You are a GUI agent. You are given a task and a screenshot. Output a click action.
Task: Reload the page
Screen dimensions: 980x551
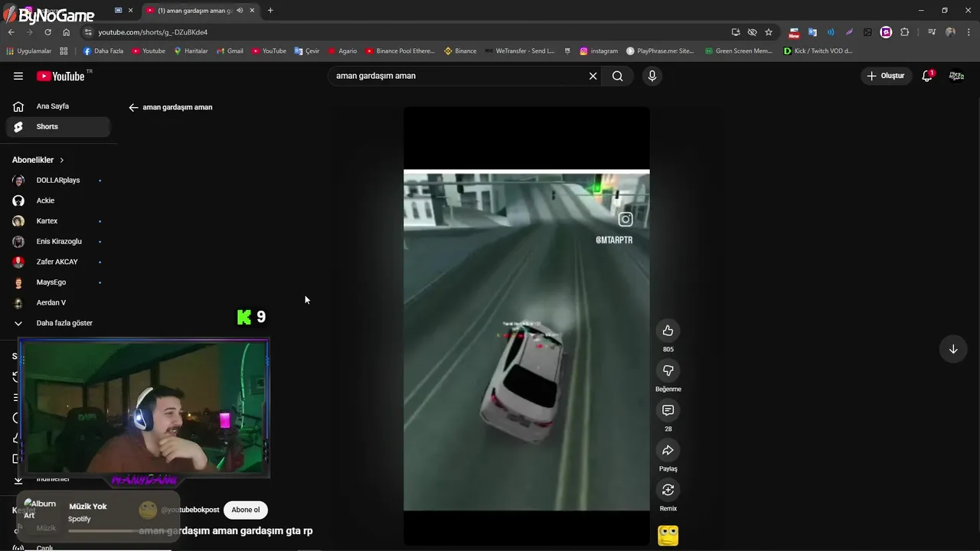47,32
